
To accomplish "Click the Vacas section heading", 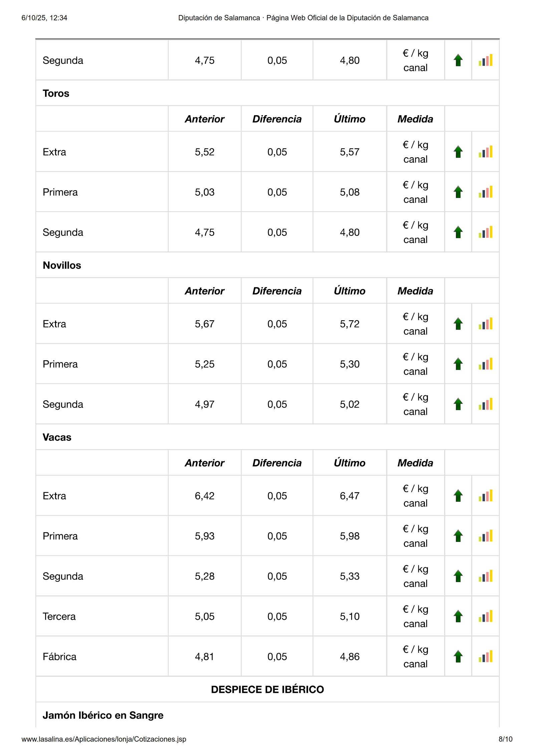I will tap(57, 437).
